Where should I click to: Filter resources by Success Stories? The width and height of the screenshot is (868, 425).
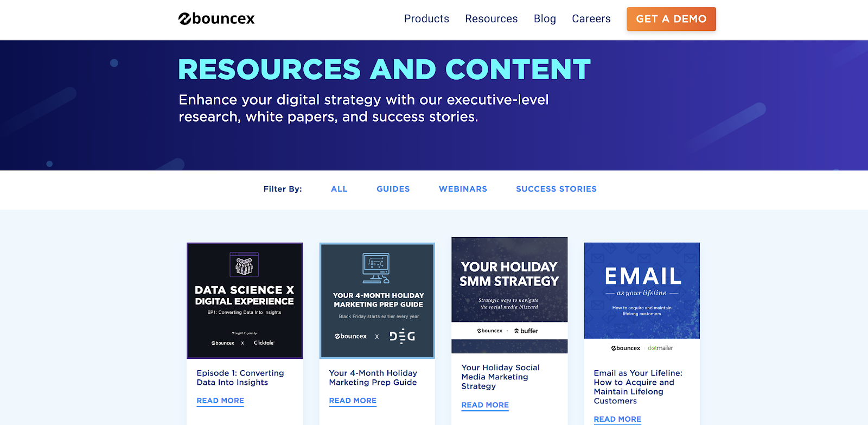tap(556, 189)
